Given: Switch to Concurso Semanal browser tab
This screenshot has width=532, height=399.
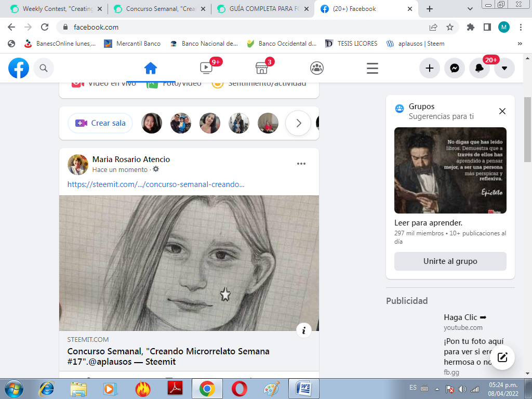Looking at the screenshot, I should tap(159, 9).
